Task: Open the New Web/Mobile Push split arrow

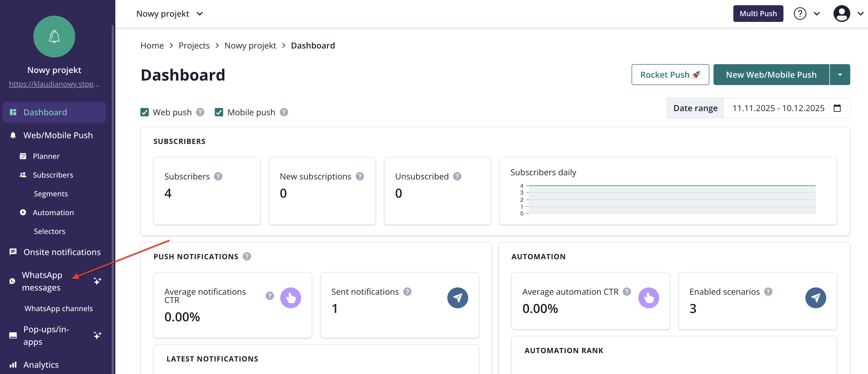Action: tap(840, 75)
